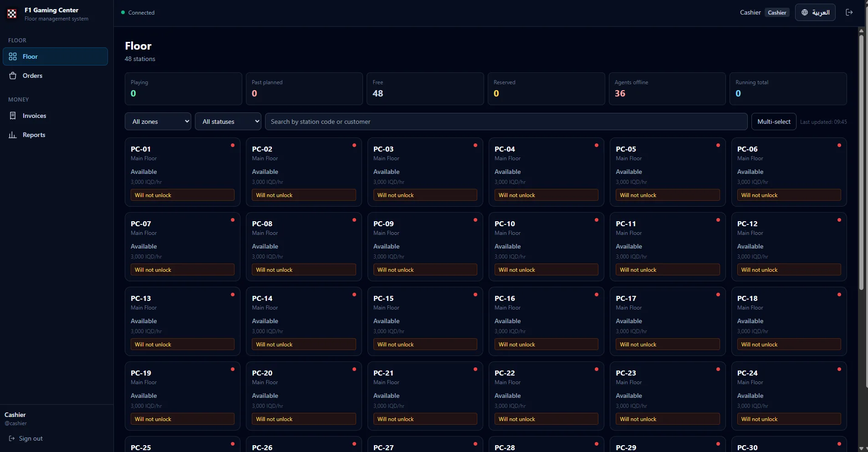Open Invoices from the sidebar

tap(55, 116)
